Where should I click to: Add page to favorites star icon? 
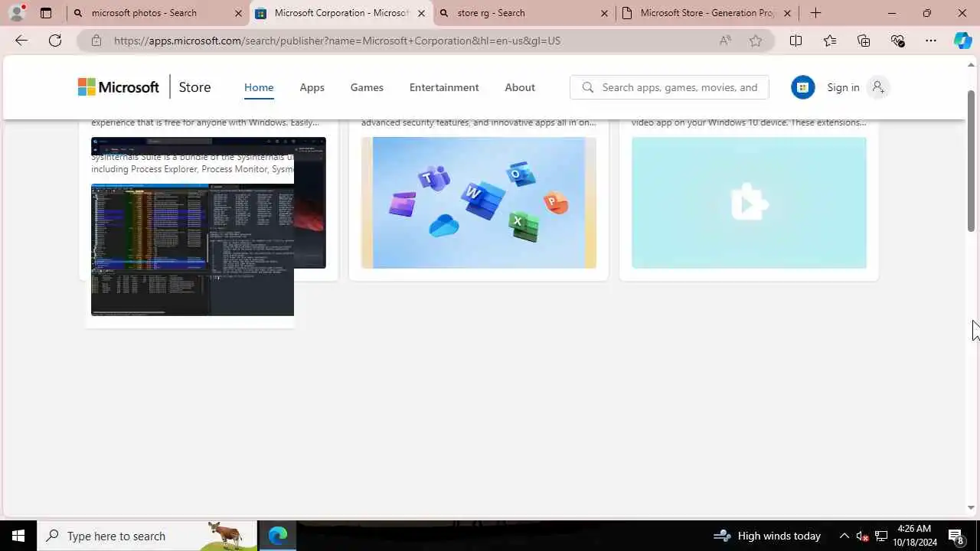(x=756, y=41)
